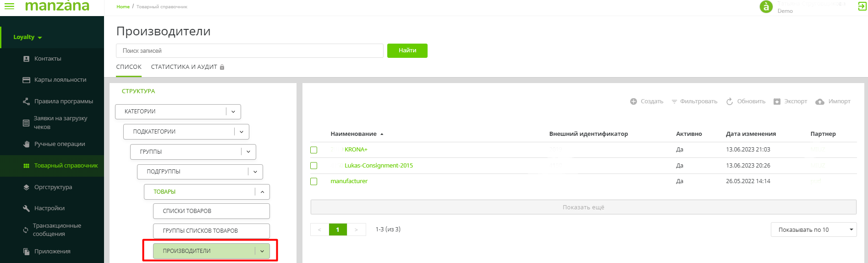
Task: Click the Показать ещё button
Action: click(x=583, y=207)
